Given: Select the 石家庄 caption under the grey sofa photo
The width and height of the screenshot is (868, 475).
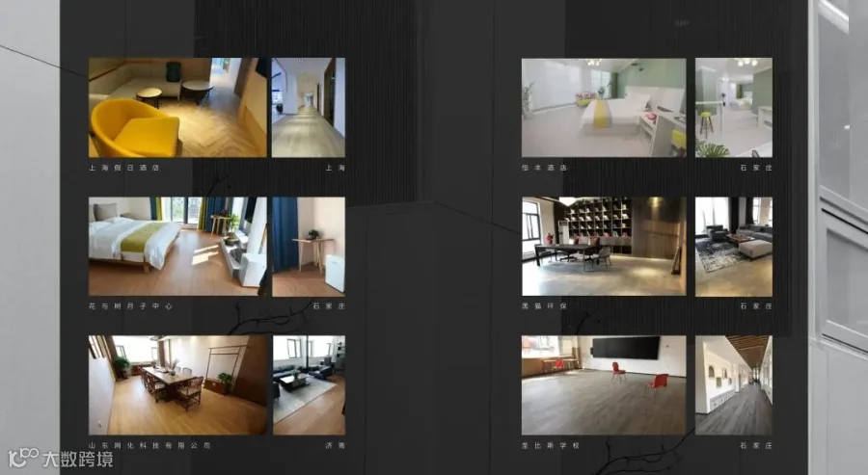Looking at the screenshot, I should coord(756,305).
